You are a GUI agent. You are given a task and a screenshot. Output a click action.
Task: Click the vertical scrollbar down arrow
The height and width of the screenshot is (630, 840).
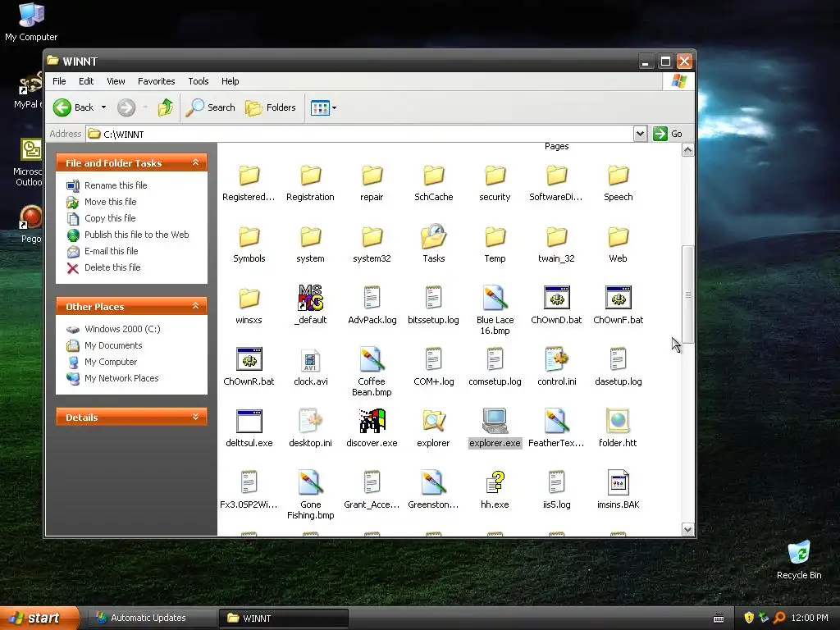point(688,530)
